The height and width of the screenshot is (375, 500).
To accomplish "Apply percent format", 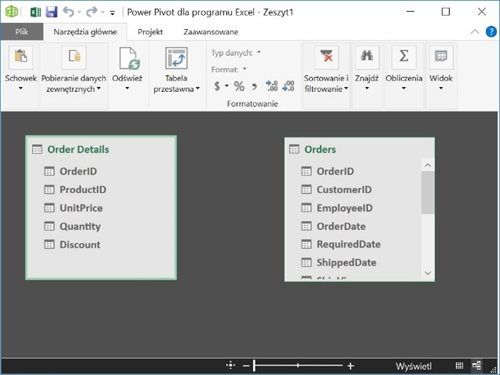I will (239, 86).
